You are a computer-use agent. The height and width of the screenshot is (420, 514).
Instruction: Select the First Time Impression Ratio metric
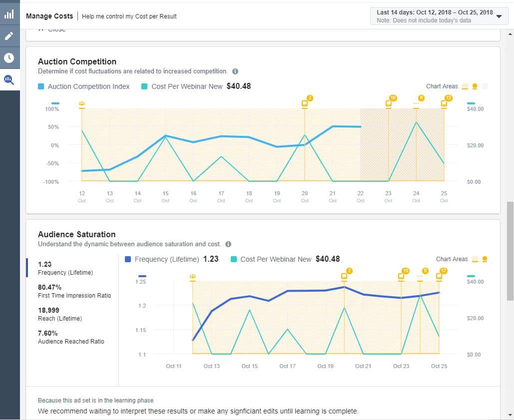coord(74,291)
